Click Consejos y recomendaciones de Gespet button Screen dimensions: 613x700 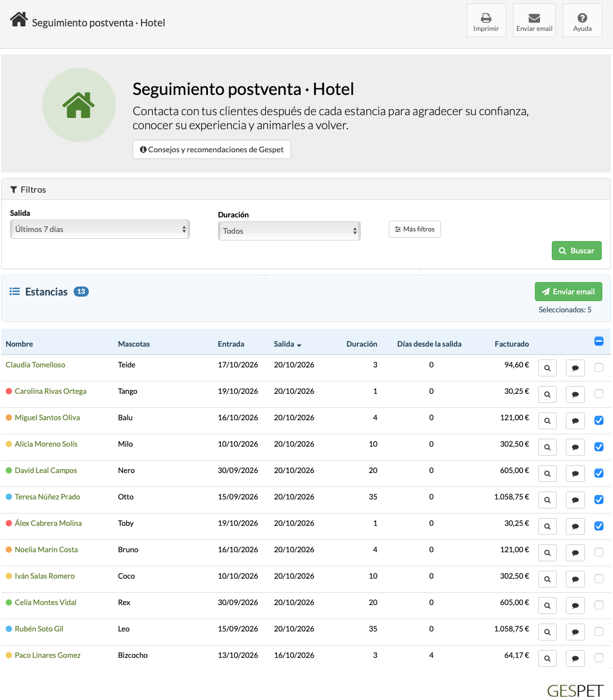[212, 149]
